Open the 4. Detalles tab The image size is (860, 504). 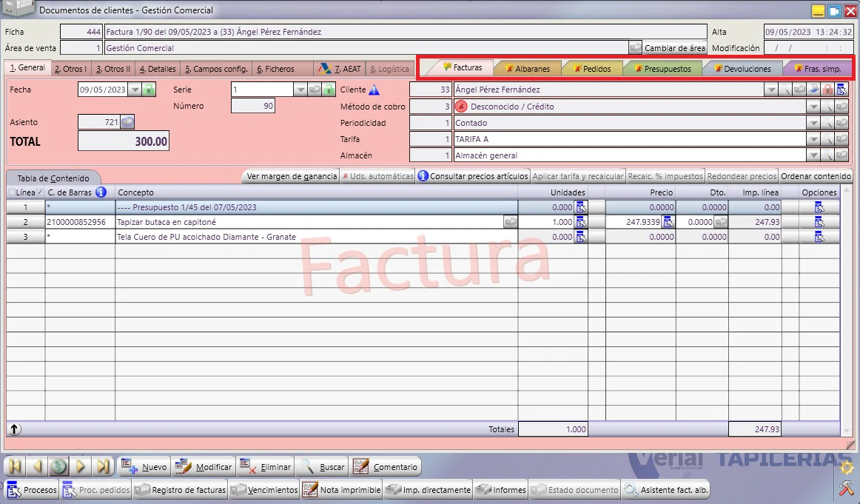158,69
